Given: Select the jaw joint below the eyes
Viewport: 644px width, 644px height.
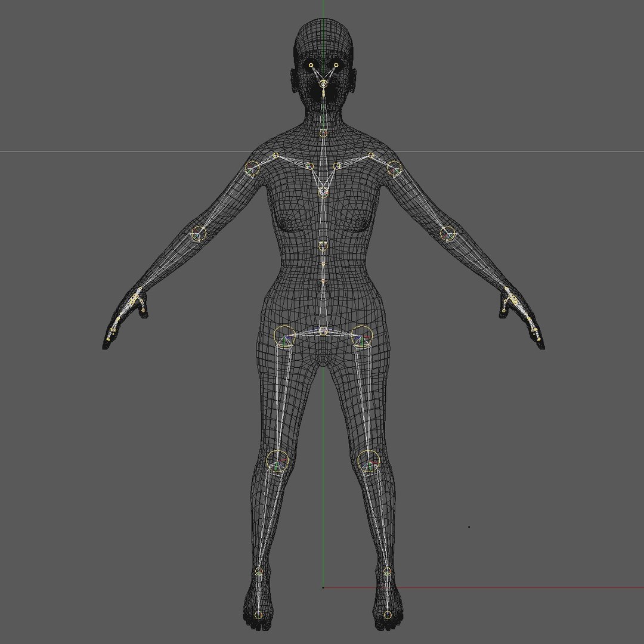Looking at the screenshot, I should (x=324, y=84).
